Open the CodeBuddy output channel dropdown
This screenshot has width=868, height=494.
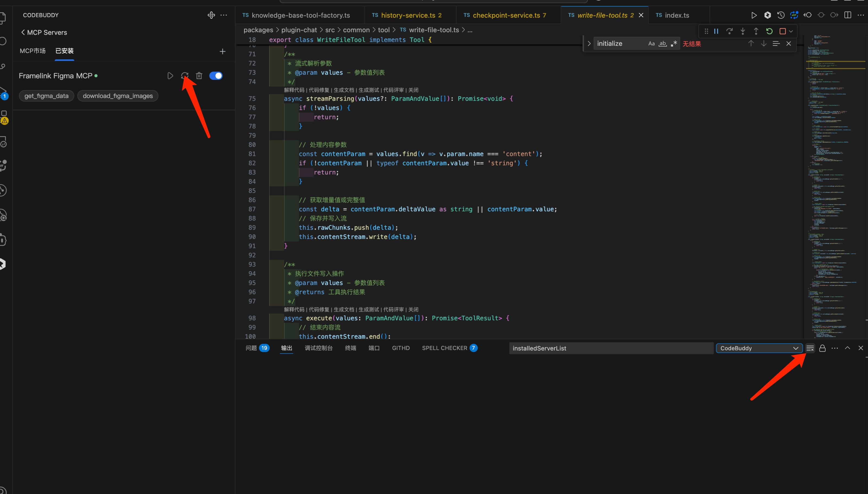[759, 348]
